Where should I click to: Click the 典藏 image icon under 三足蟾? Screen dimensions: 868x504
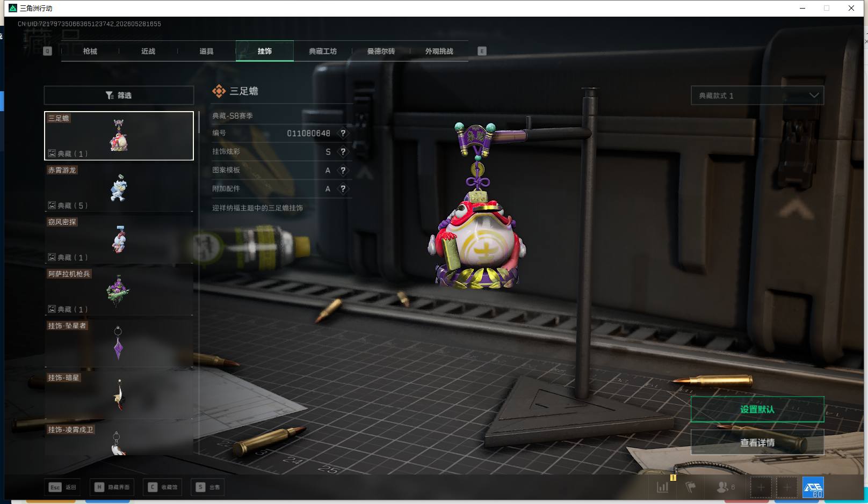pyautogui.click(x=52, y=154)
